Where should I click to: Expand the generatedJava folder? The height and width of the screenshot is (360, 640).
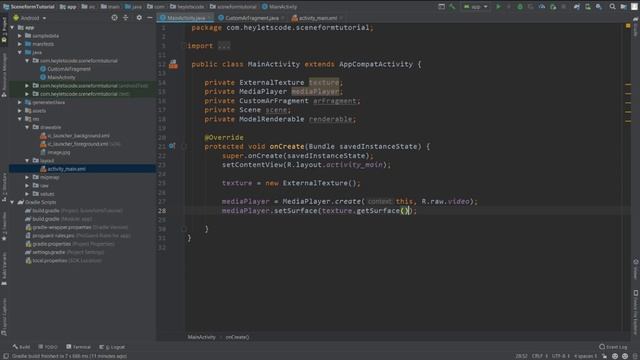[x=20, y=102]
